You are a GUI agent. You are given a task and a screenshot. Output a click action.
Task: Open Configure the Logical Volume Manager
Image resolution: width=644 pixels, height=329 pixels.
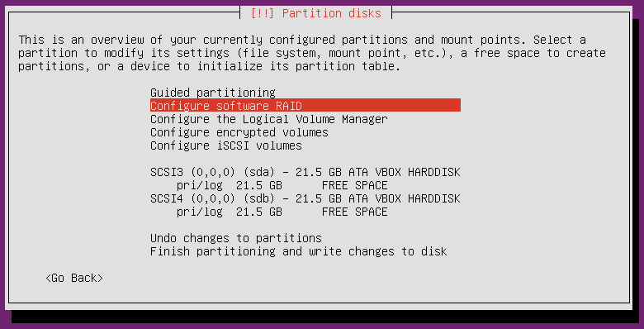click(268, 119)
